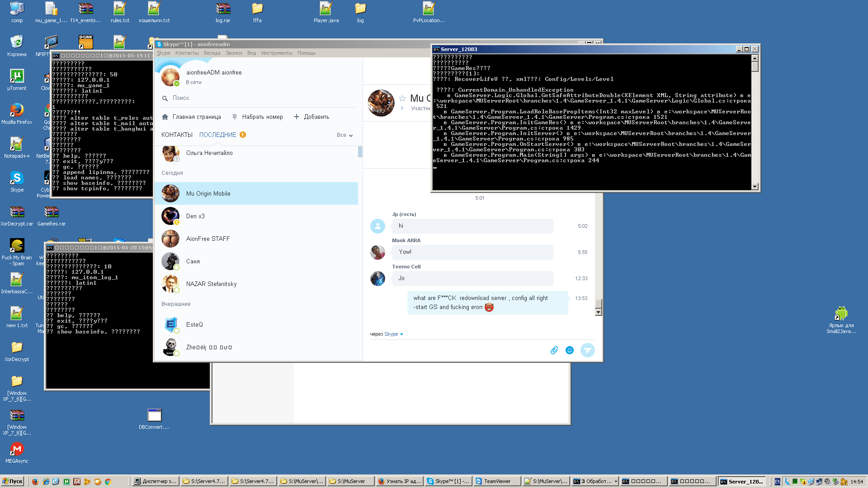Click the dial pad icon for Набрать номер
The width and height of the screenshot is (868, 488).
pyautogui.click(x=235, y=117)
